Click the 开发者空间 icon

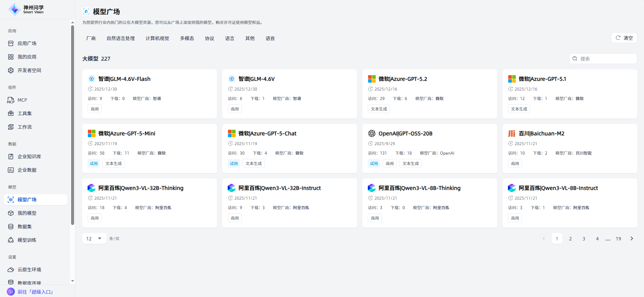pos(11,70)
